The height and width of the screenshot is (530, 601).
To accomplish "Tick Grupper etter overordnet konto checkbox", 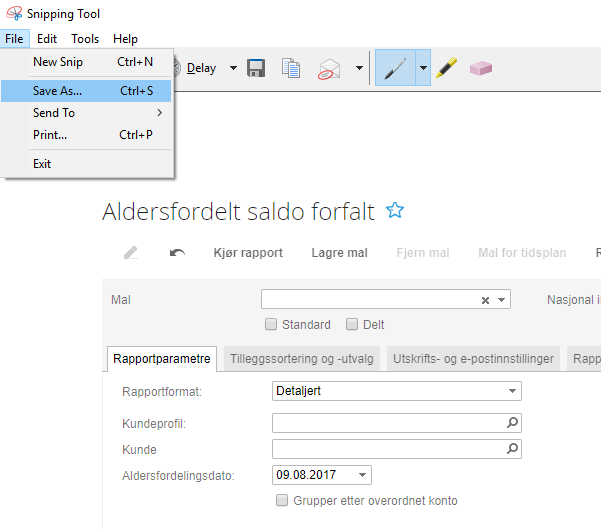I will tap(281, 500).
